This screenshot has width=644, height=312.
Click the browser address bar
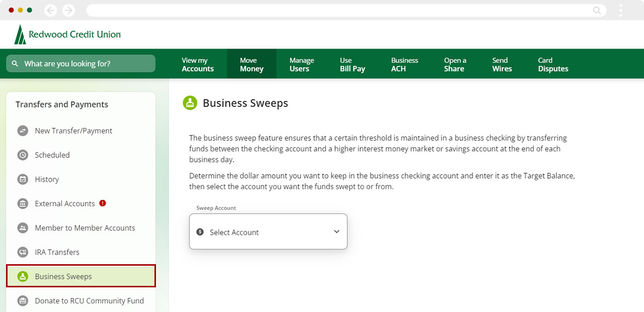pos(346,10)
